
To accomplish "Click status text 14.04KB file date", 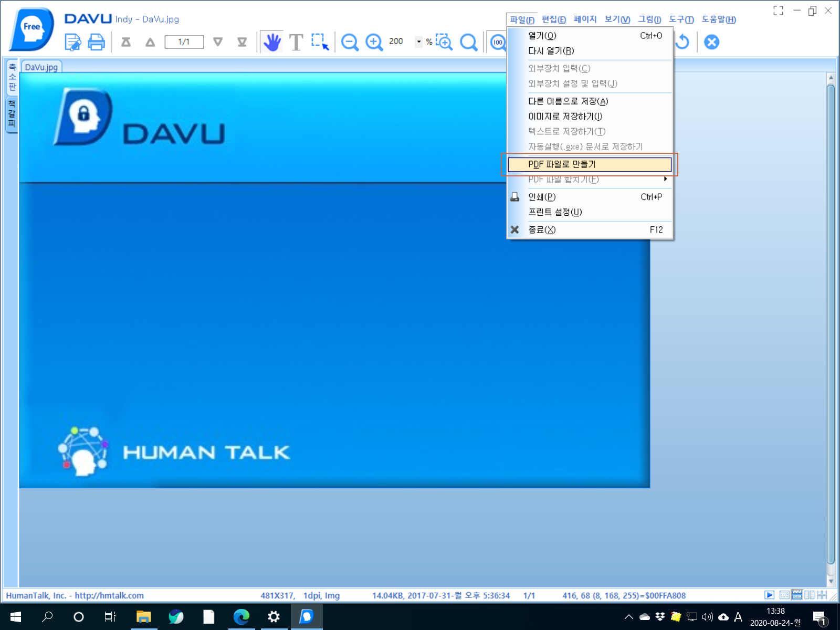I will coord(441,595).
